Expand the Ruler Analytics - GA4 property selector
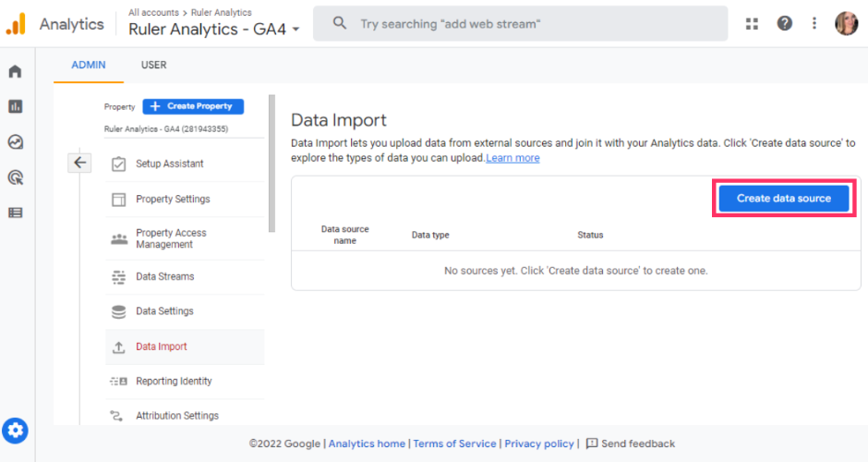868x462 pixels. click(214, 29)
